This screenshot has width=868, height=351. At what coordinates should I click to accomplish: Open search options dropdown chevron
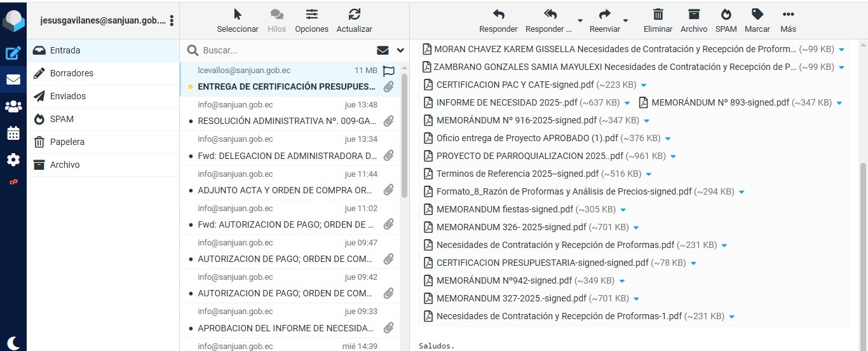[x=400, y=50]
